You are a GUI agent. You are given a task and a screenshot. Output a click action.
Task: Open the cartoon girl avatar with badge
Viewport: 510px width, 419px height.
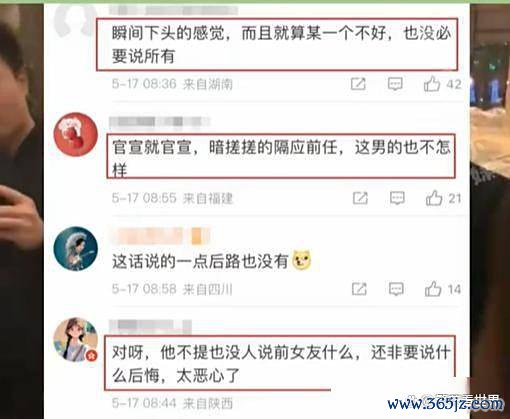point(76,340)
